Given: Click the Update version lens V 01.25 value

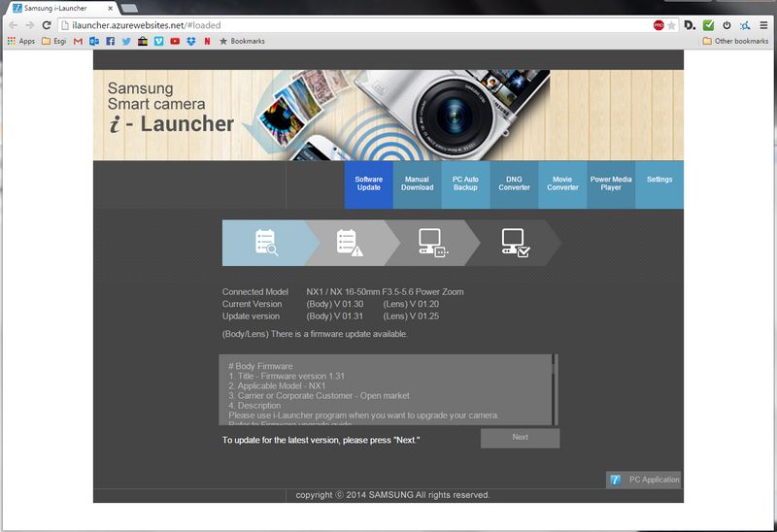Looking at the screenshot, I should 411,316.
